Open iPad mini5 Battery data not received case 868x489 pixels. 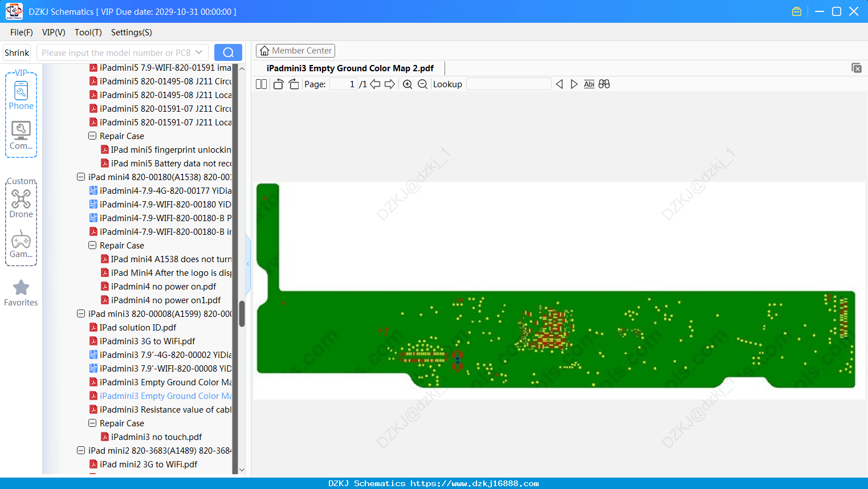point(166,164)
